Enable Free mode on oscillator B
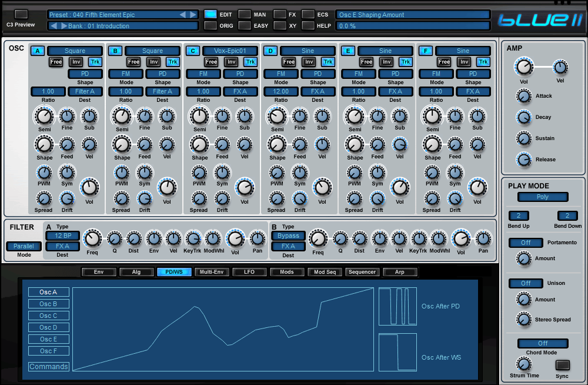The height and width of the screenshot is (385, 588). [x=133, y=62]
